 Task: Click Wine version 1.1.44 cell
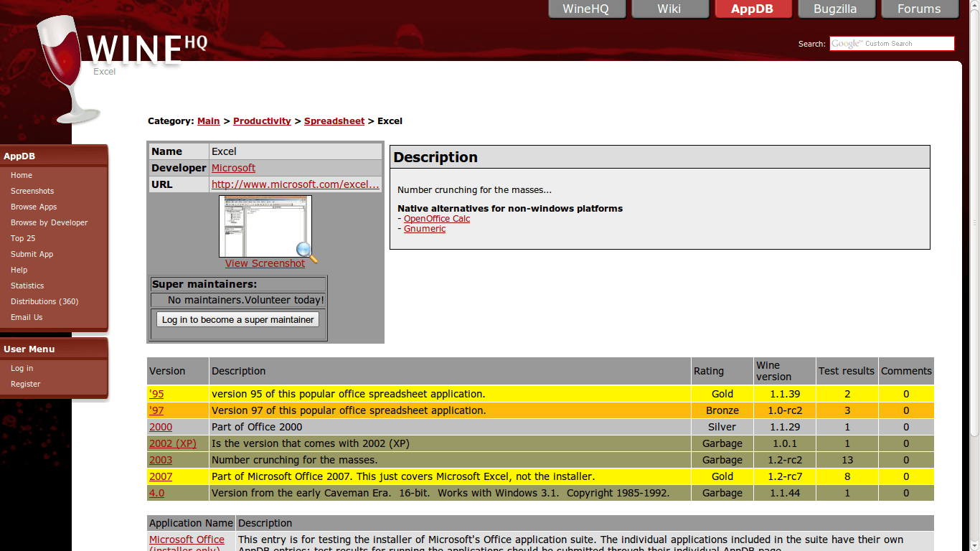click(785, 493)
